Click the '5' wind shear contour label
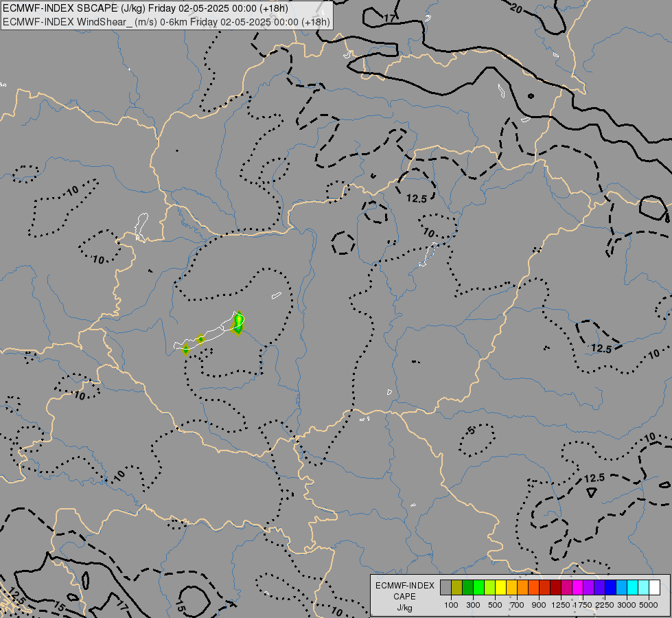The height and width of the screenshot is (618, 672). click(x=472, y=430)
